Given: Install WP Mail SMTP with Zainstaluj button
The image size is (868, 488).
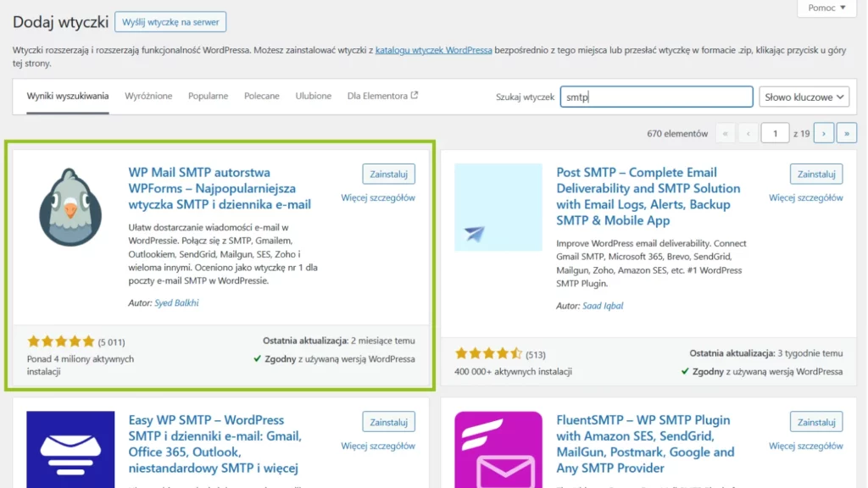Looking at the screenshot, I should (x=388, y=174).
